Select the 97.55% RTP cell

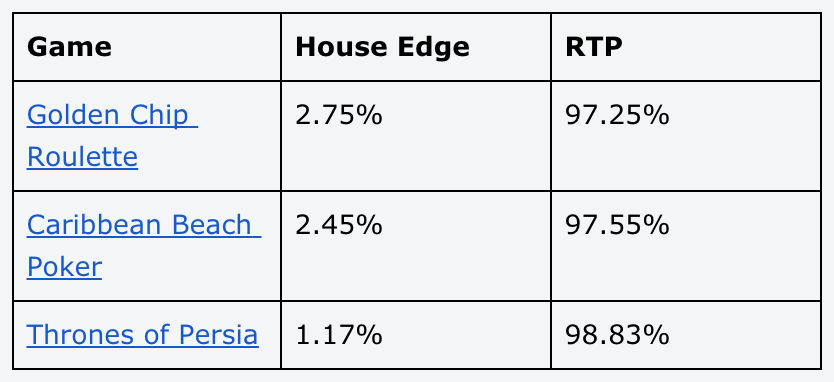coord(686,246)
